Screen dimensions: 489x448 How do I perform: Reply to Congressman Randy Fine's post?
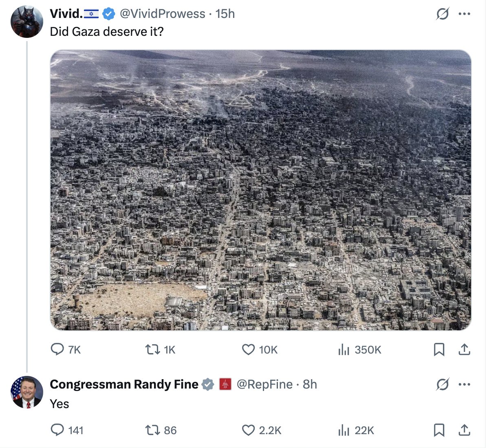point(57,430)
